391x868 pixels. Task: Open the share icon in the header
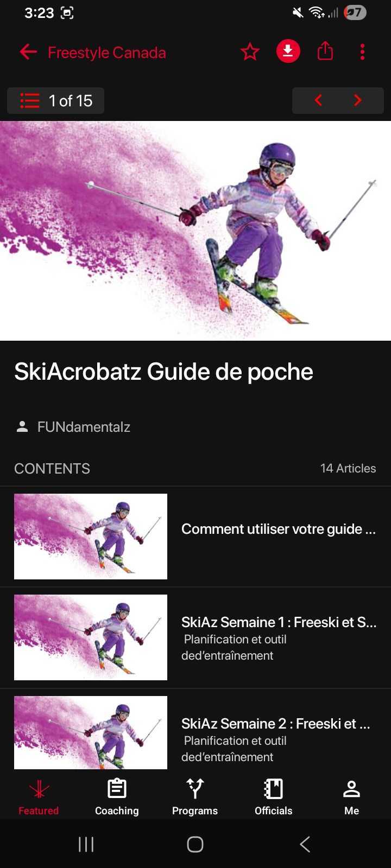[x=325, y=51]
